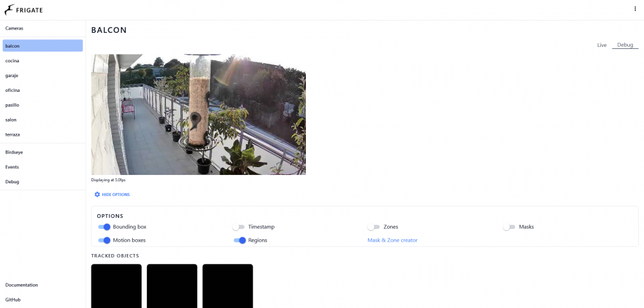This screenshot has width=644, height=308.
Task: Click the balcon camera feed image
Action: [198, 114]
